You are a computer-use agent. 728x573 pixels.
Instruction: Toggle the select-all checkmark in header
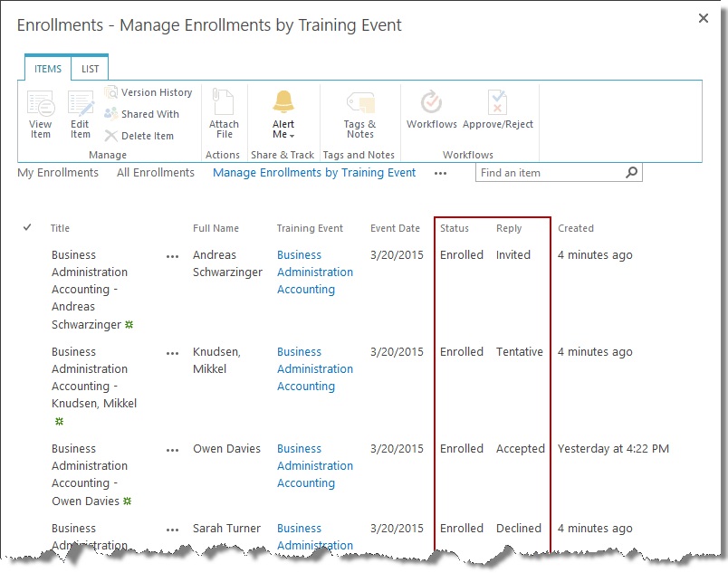[x=27, y=228]
